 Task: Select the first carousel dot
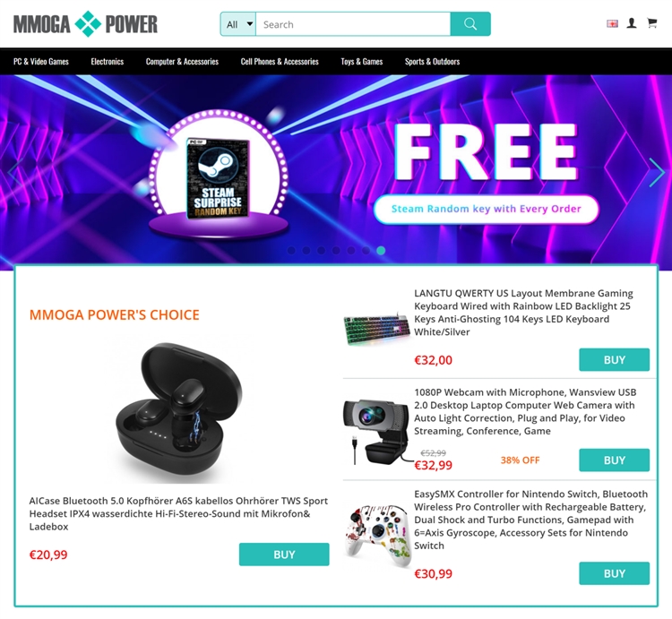click(x=291, y=251)
